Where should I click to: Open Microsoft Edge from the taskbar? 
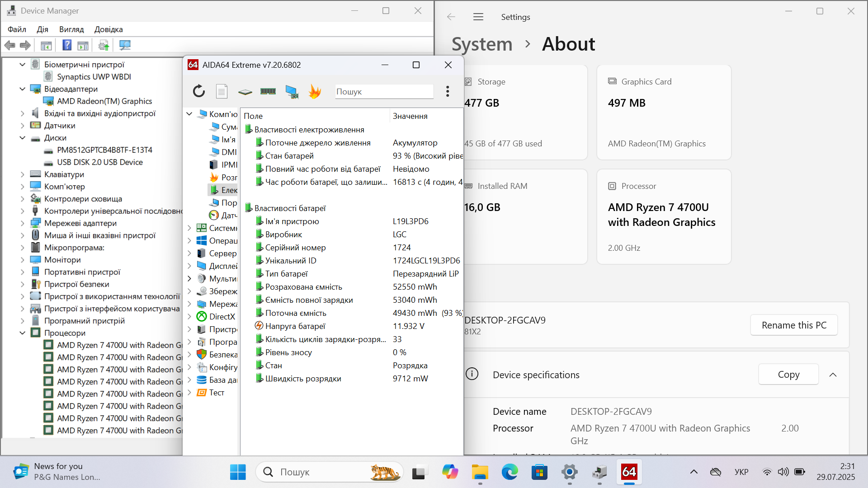pos(509,472)
